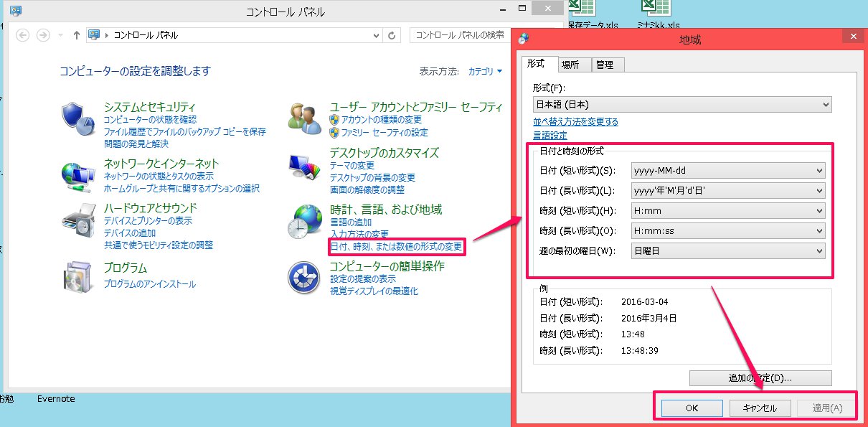The image size is (868, 427).
Task: Click the Ease of Access icon
Action: click(304, 277)
